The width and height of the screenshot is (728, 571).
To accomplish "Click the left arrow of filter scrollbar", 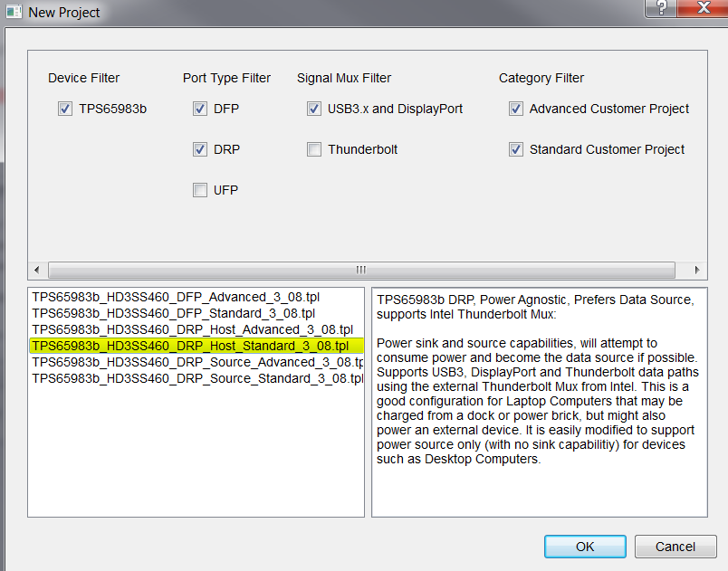I will coord(37,270).
